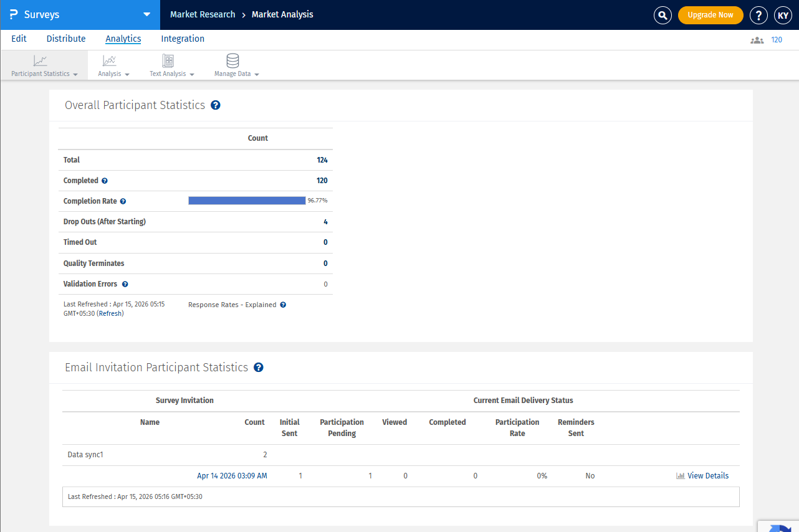This screenshot has height=532, width=799.
Task: Click the Refresh link under Last Refreshed
Action: [110, 313]
